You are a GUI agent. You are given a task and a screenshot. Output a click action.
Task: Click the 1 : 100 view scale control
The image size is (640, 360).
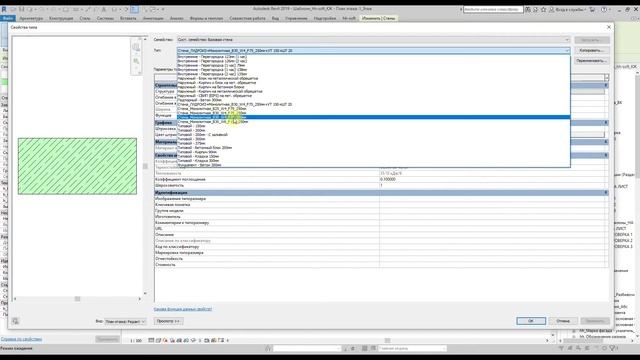(136, 340)
